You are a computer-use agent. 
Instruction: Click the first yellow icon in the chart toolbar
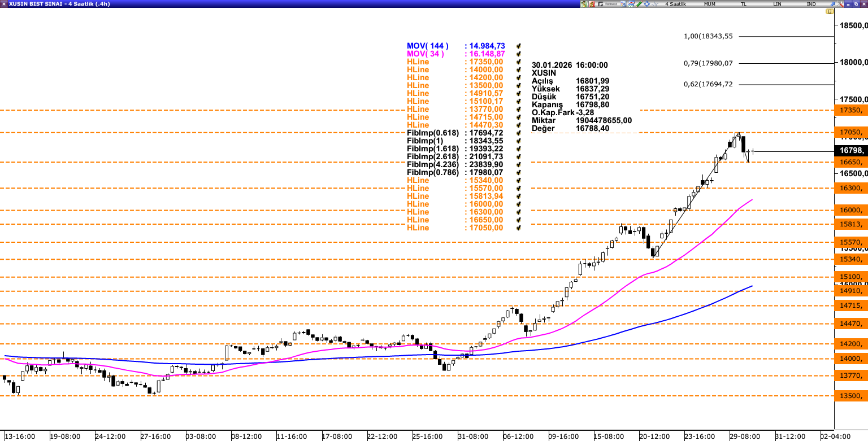tap(583, 4)
